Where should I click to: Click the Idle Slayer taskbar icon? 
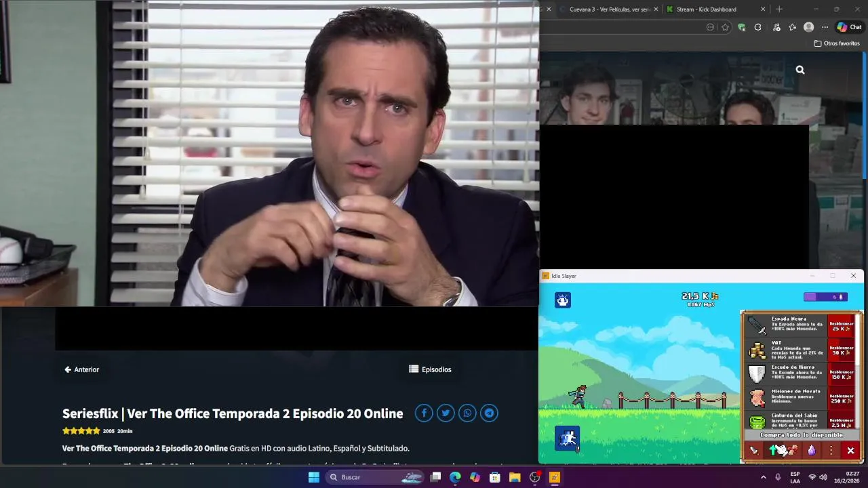pyautogui.click(x=555, y=477)
